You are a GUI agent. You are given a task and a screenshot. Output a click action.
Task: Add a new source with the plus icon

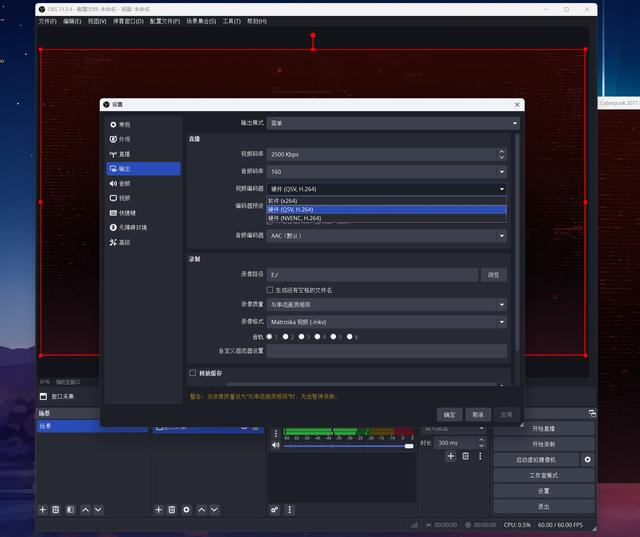159,510
